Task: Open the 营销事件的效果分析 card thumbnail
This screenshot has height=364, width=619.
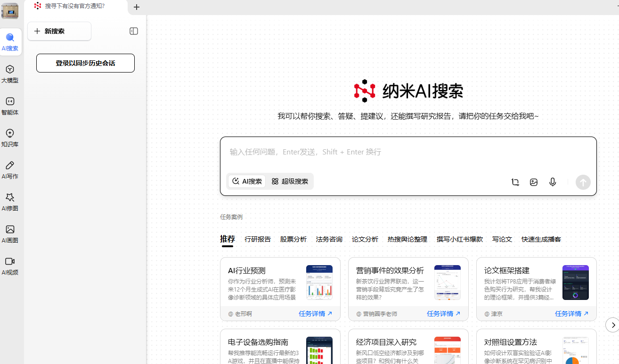Action: [x=448, y=283]
